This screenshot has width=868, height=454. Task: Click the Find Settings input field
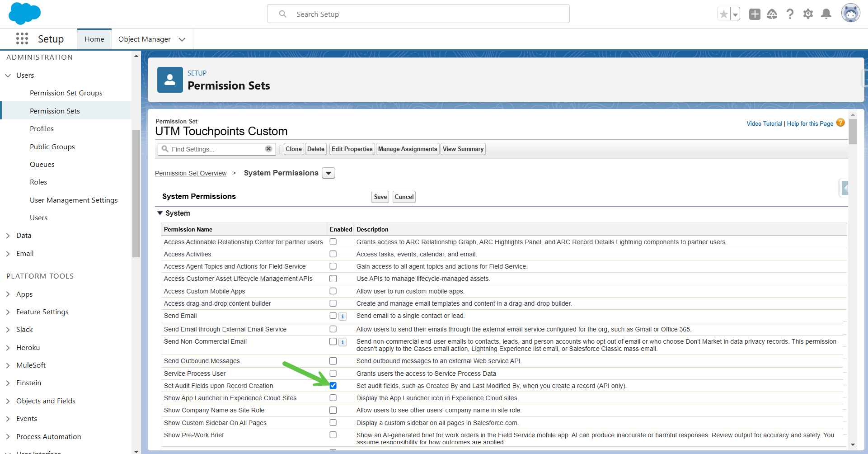[217, 149]
